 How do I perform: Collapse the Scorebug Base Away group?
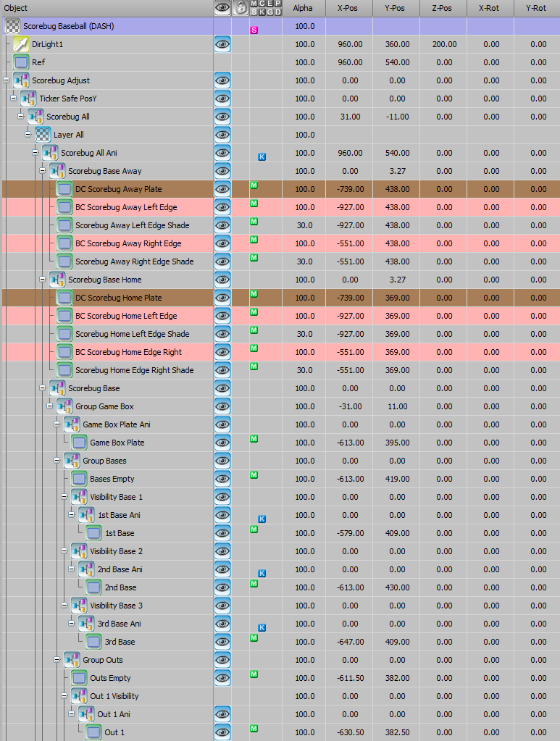pos(43,171)
